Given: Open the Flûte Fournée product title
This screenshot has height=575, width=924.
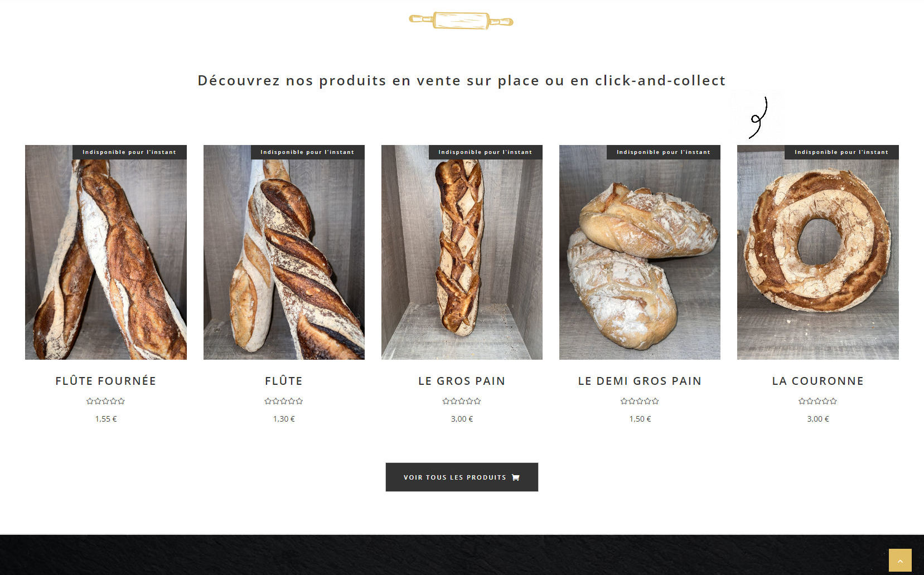Looking at the screenshot, I should (x=105, y=381).
